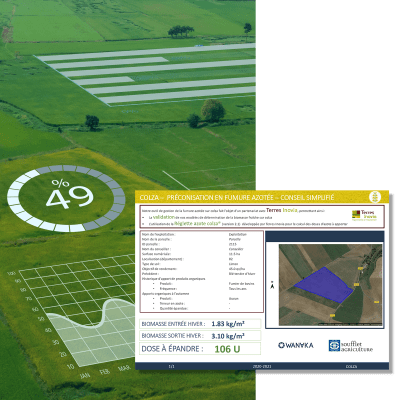Click the blue field parcel on the map
The width and height of the screenshot is (400, 400).
click(324, 285)
